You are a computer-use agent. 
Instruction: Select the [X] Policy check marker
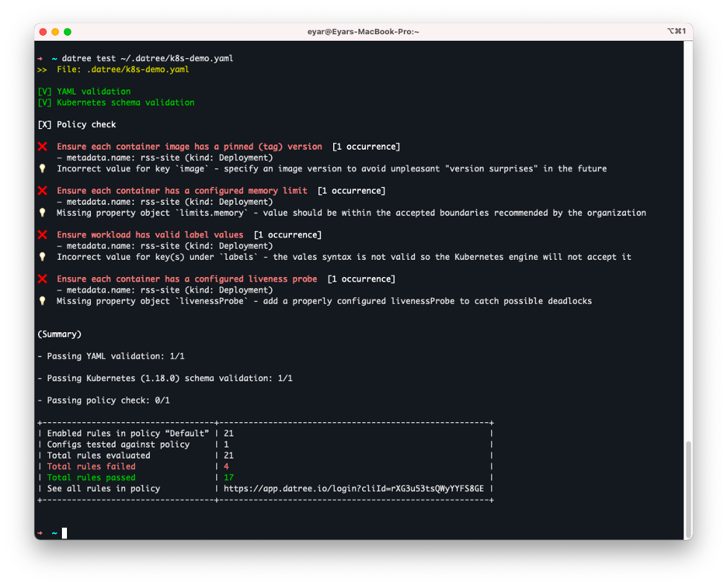click(x=77, y=124)
